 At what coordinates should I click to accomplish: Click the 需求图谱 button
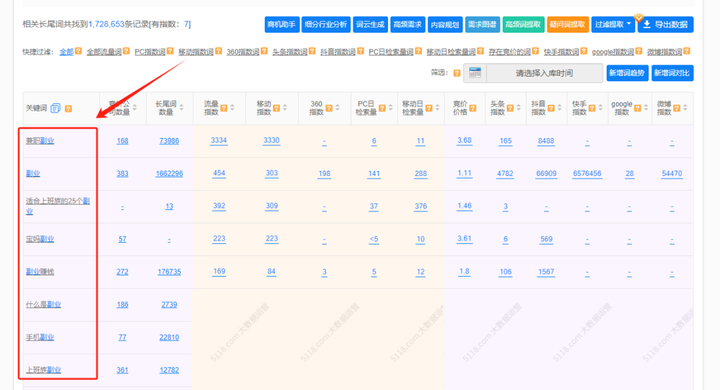pos(482,24)
